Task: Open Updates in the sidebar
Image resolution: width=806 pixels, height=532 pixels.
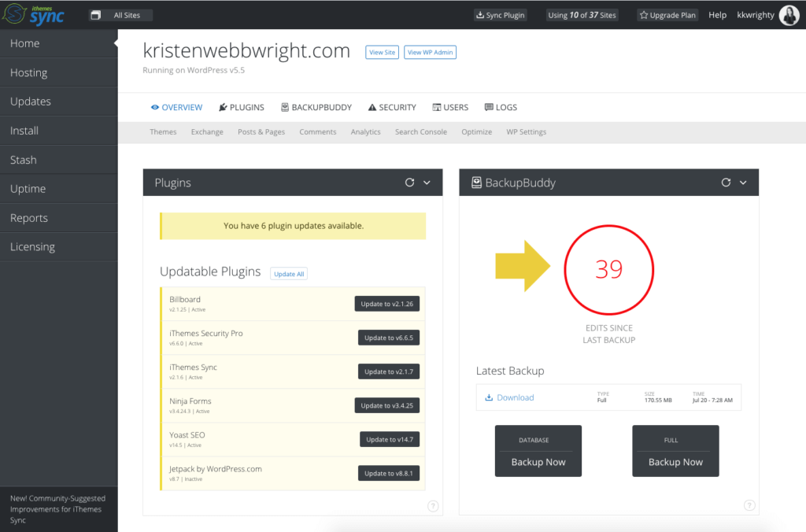Action: 58,102
